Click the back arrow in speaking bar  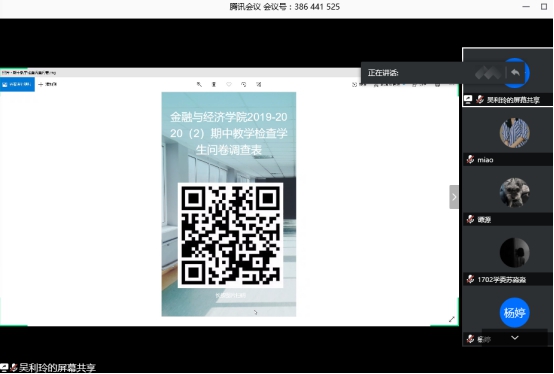515,73
